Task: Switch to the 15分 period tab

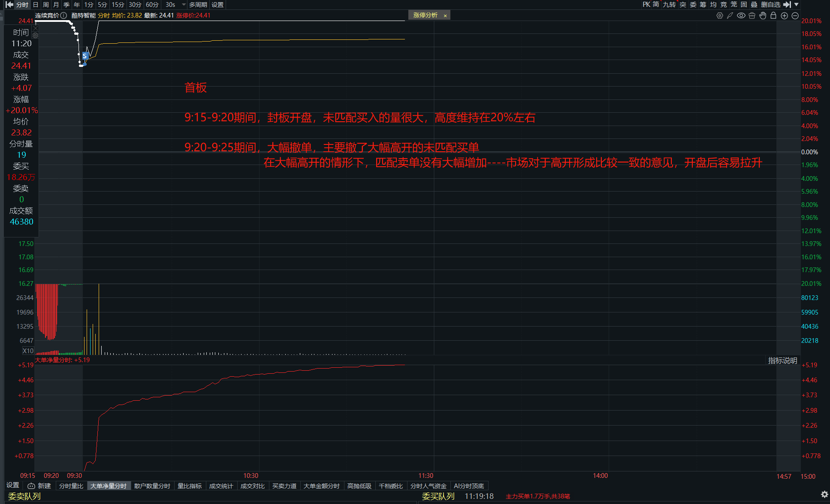Action: pos(118,5)
